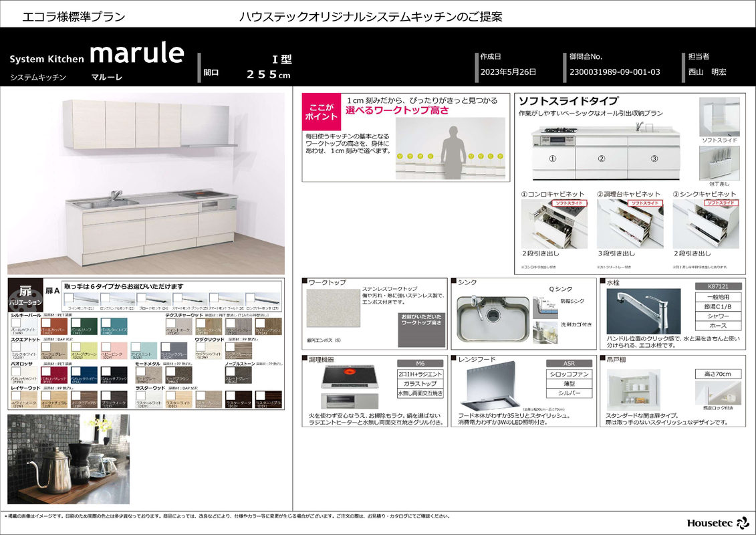This screenshot has height=535, width=756.
Task: Click the 扉バリエーション door variation badge
Action: (25, 296)
